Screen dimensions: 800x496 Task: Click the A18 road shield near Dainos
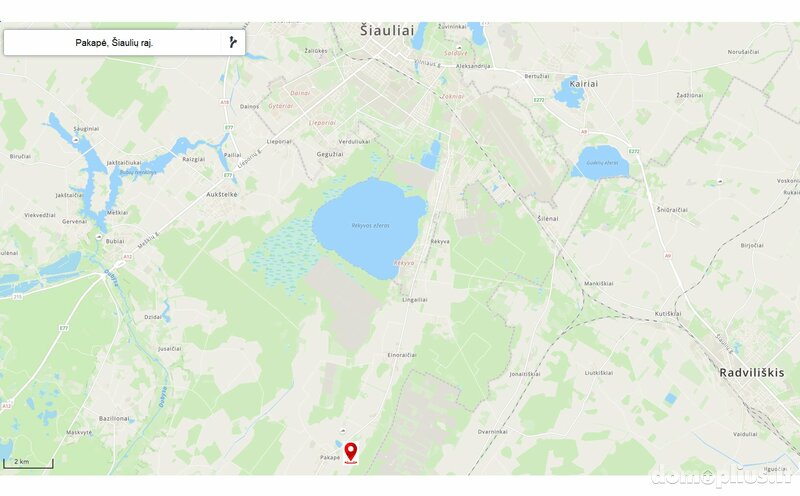[x=224, y=102]
